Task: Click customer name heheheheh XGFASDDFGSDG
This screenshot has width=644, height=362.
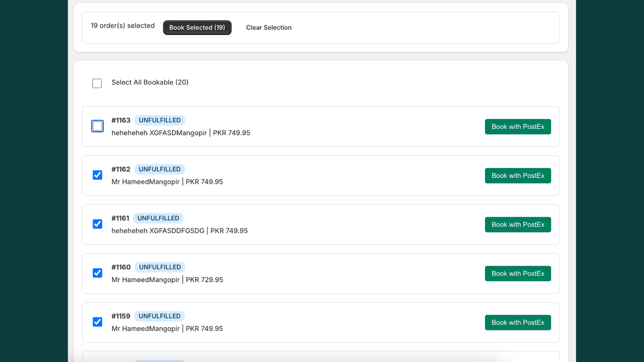Action: click(x=158, y=231)
